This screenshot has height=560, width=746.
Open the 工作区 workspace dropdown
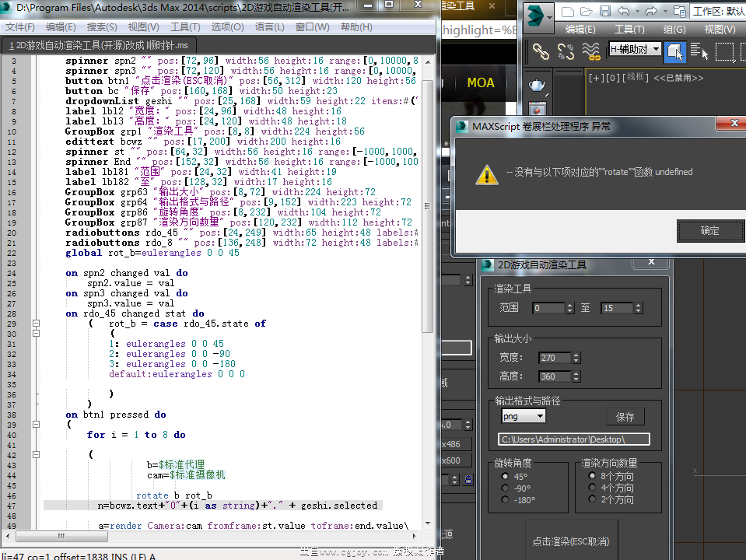click(x=717, y=12)
